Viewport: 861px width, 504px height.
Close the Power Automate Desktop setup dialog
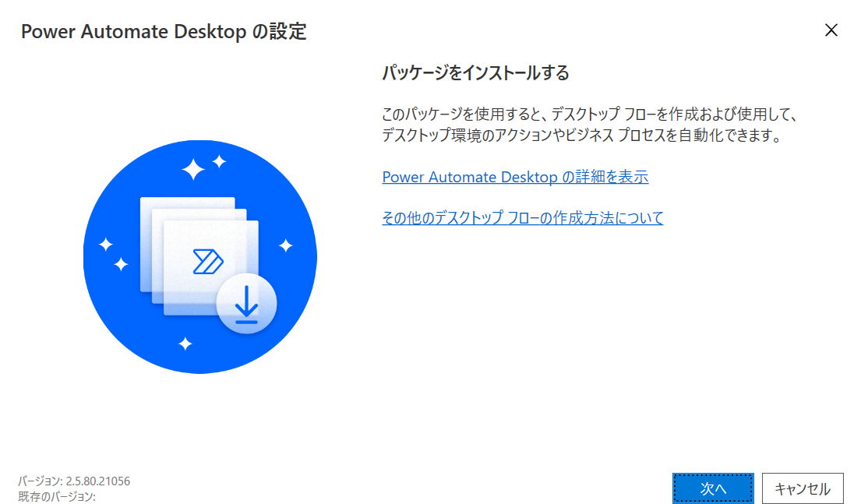click(831, 30)
